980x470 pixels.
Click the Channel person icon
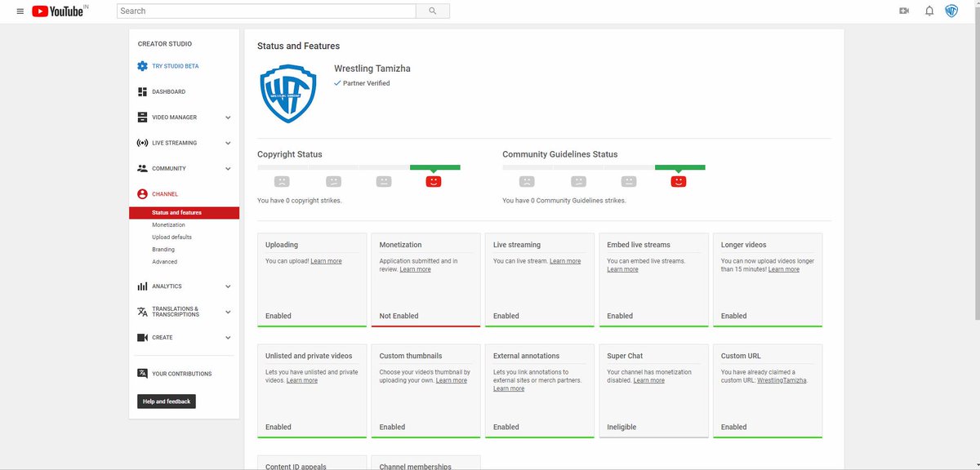click(143, 194)
